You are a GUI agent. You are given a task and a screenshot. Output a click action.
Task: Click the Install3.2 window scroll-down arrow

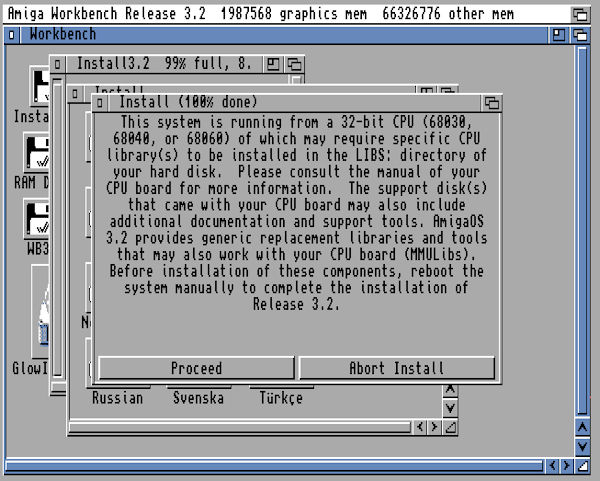[450, 409]
